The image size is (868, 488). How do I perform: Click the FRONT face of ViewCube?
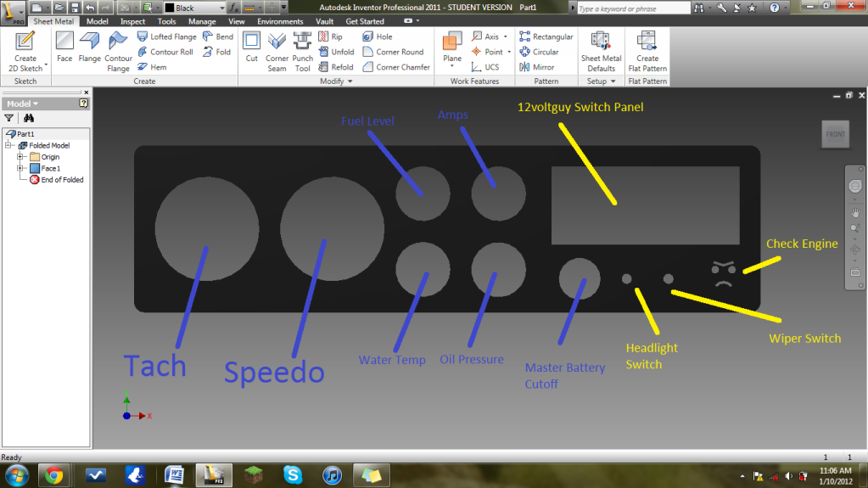coord(836,134)
